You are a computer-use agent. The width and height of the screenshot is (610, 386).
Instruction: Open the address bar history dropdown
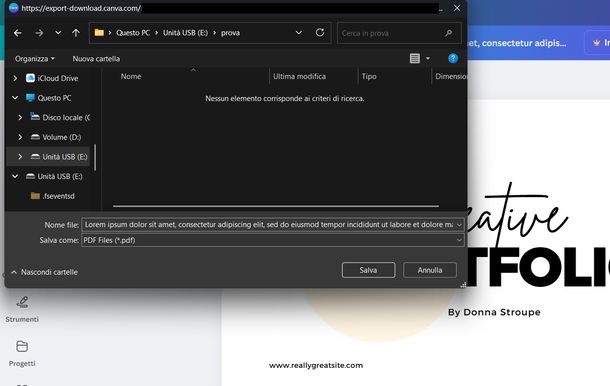pyautogui.click(x=299, y=33)
